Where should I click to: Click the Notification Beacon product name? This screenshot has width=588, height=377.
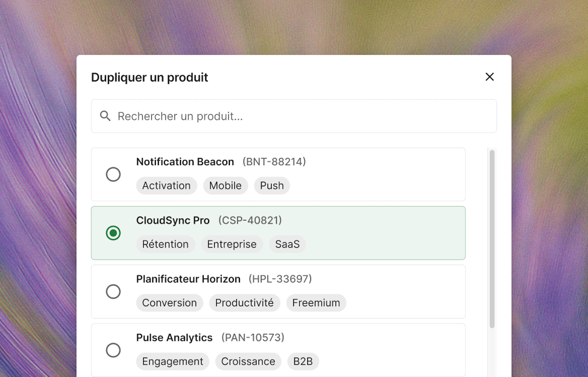pyautogui.click(x=185, y=162)
